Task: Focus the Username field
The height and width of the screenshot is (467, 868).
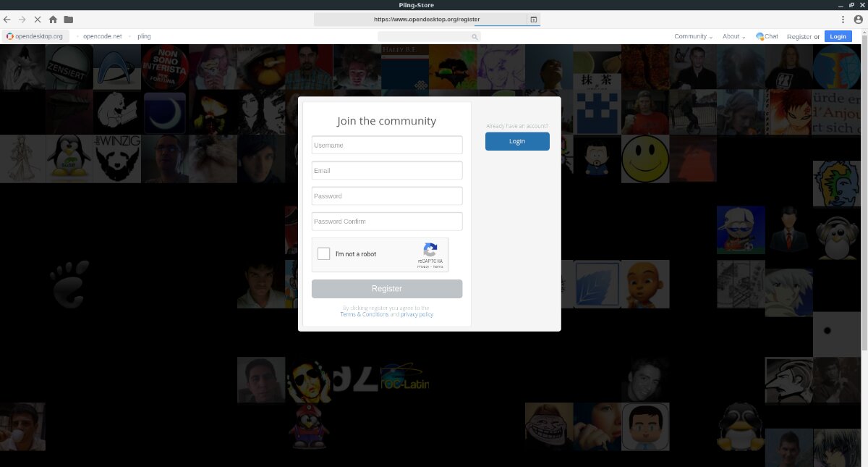Action: tap(387, 145)
